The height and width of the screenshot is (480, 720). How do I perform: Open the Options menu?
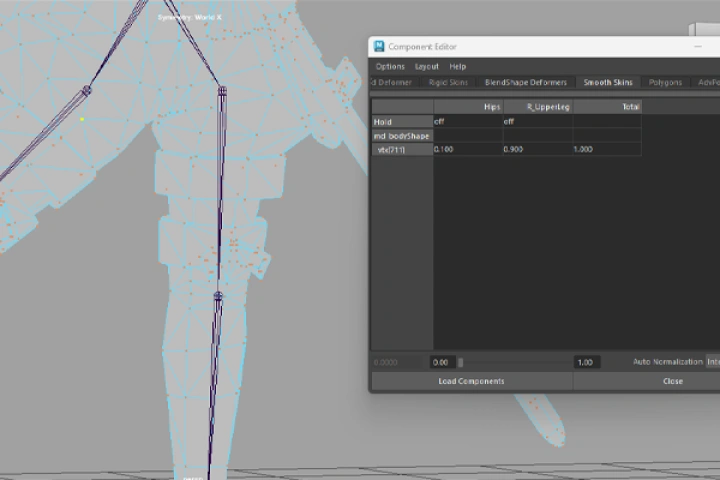click(390, 67)
